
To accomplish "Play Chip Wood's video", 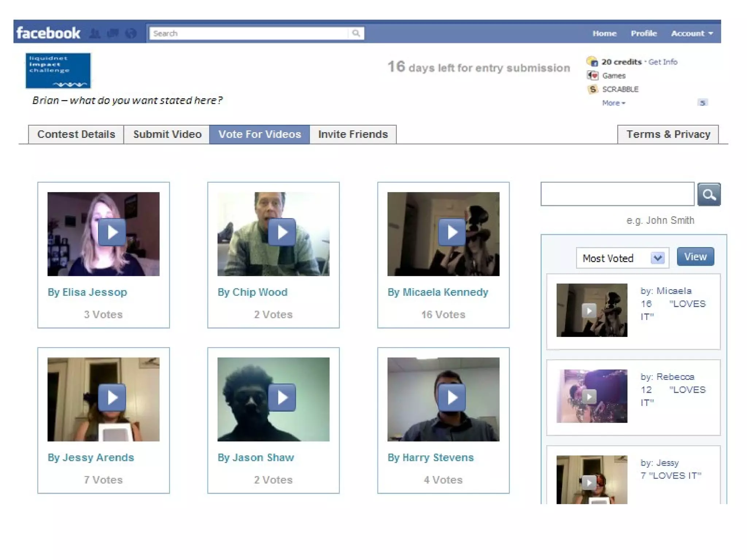I will (282, 232).
